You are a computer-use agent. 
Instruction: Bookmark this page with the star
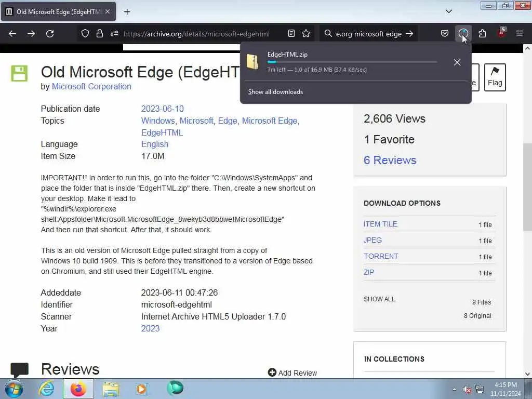306,34
